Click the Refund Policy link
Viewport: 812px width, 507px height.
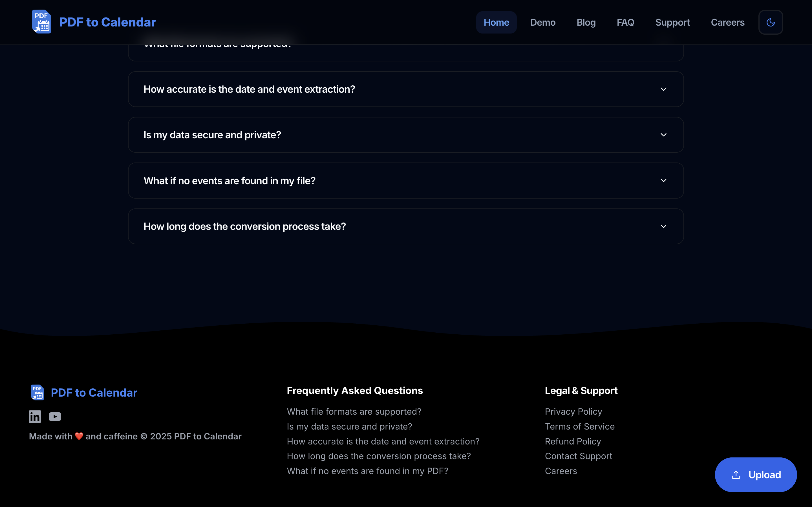click(572, 441)
